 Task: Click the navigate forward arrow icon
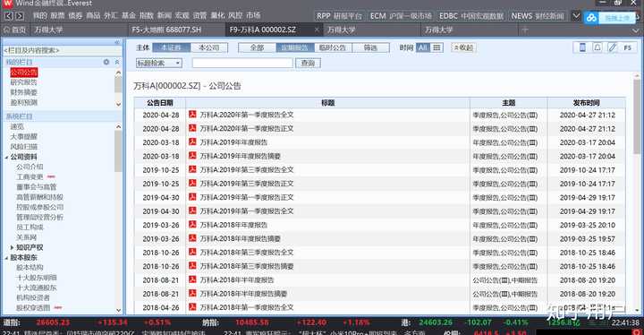[20, 16]
